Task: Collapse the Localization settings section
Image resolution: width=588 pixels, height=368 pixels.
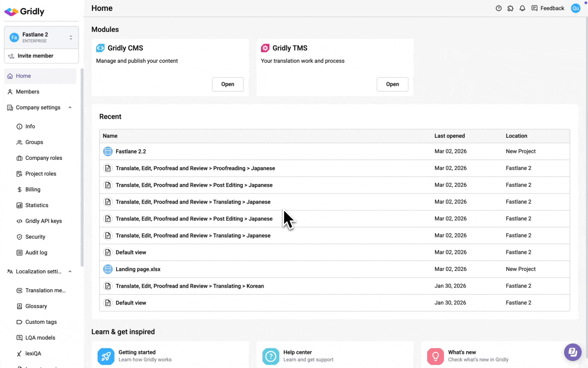Action: pos(70,272)
